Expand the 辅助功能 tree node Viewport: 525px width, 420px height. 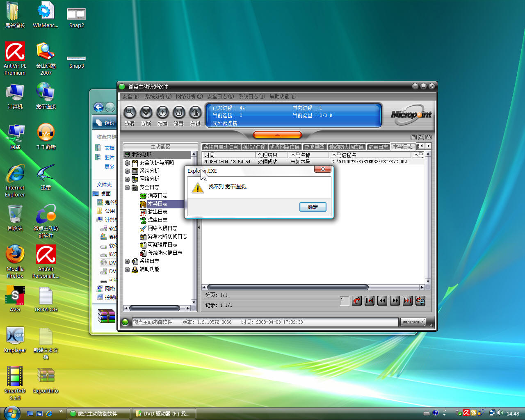[127, 269]
